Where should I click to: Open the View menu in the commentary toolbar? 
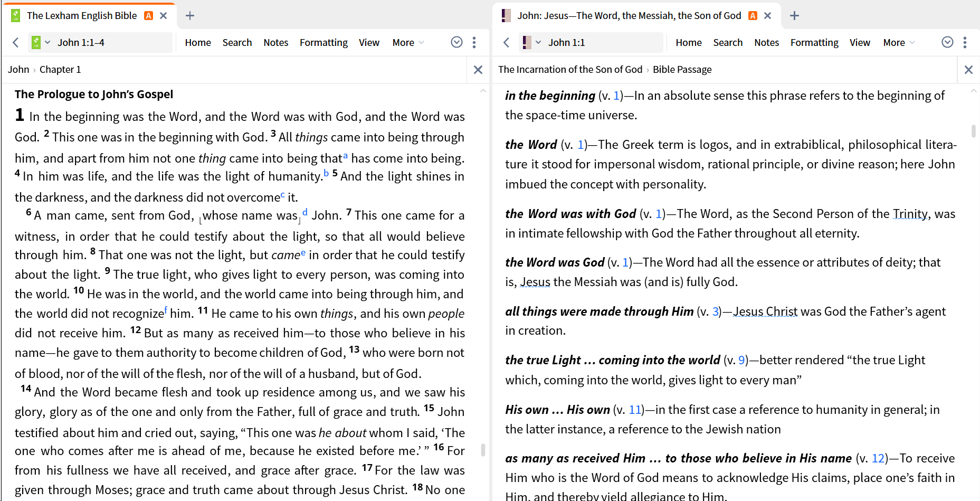[x=860, y=42]
